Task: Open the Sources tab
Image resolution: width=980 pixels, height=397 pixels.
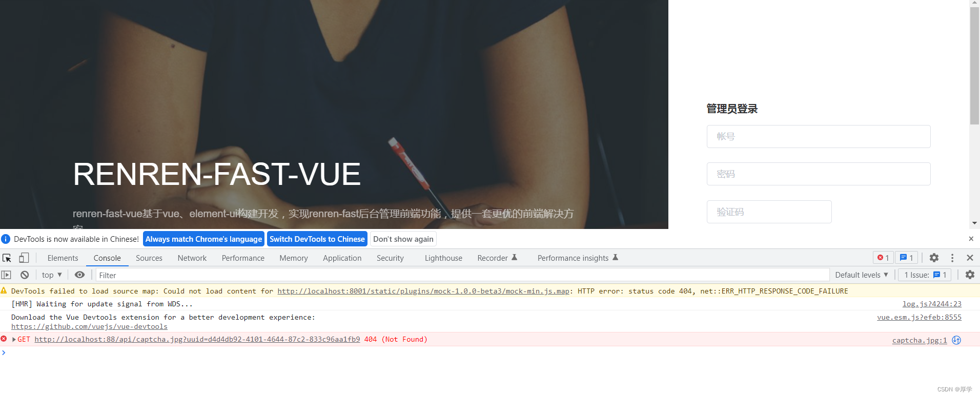Action: tap(149, 258)
